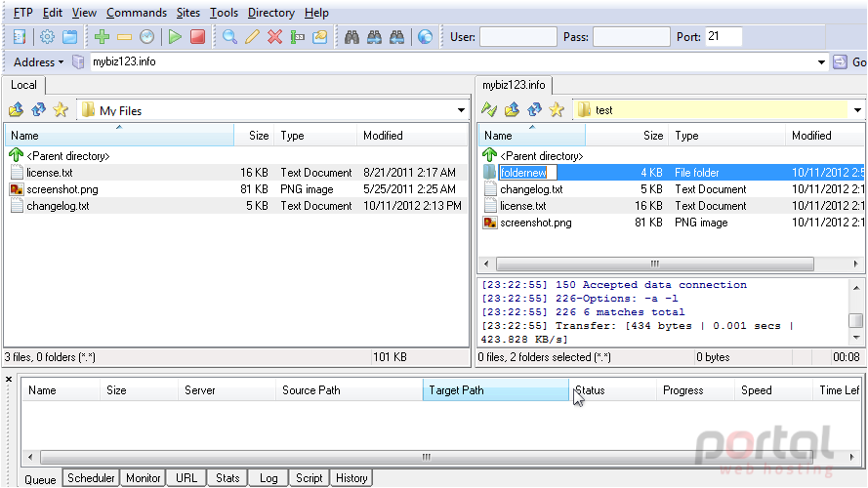This screenshot has height=488, width=868.
Task: Click the Go button
Action: tap(849, 61)
